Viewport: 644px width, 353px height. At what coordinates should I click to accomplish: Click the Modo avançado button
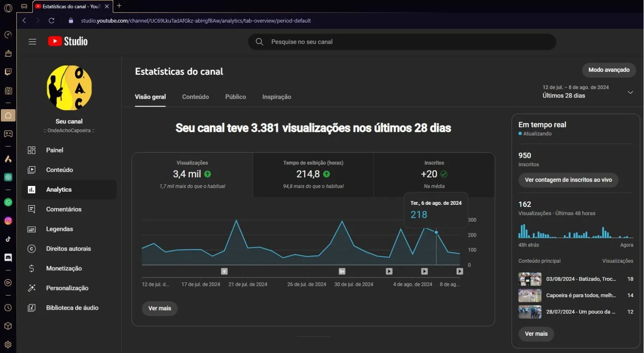608,70
